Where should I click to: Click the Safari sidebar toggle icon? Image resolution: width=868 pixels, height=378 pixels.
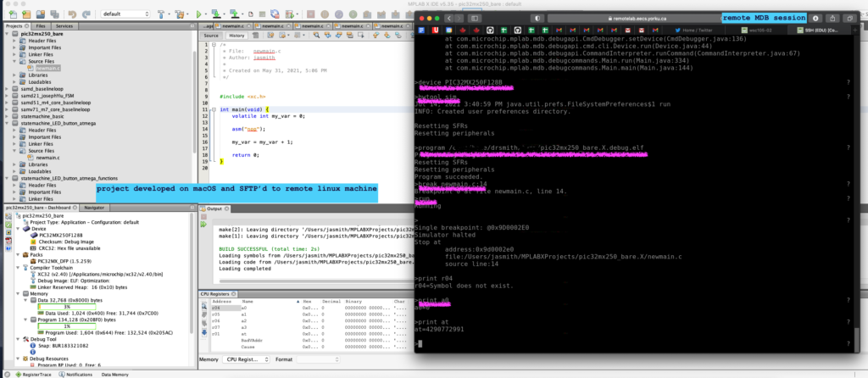(475, 19)
